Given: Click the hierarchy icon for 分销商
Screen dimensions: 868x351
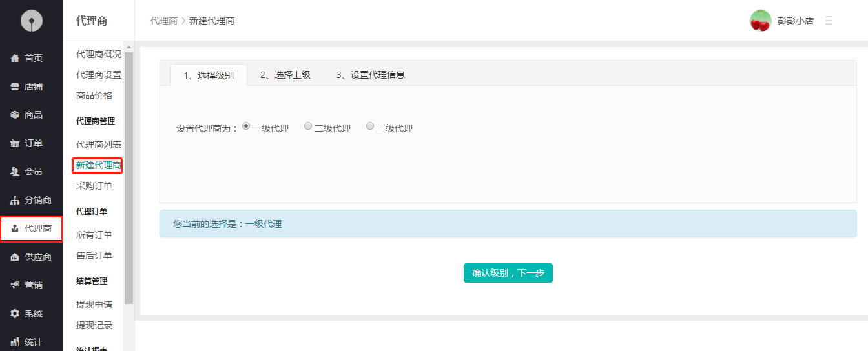Looking at the screenshot, I should pos(15,200).
